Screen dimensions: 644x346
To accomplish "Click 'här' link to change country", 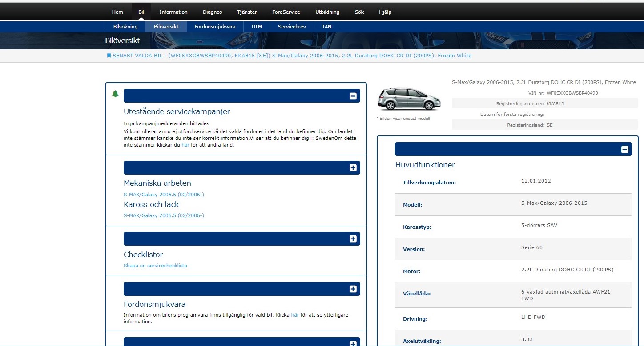I will tap(185, 145).
